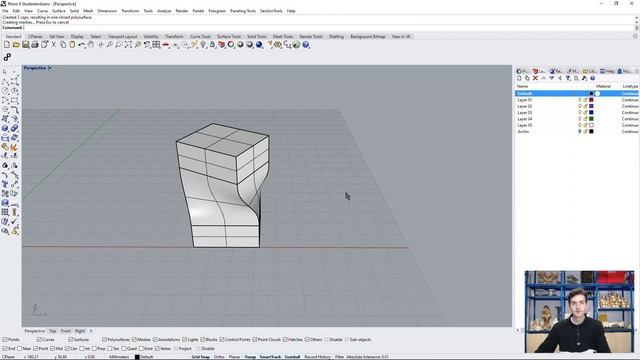Select the Pan hand tool

pos(91,45)
